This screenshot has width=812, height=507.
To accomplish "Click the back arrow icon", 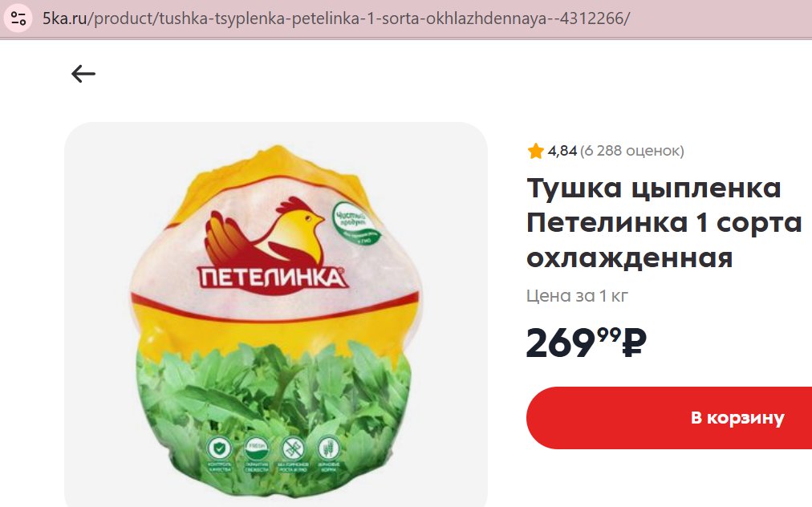I will point(83,74).
